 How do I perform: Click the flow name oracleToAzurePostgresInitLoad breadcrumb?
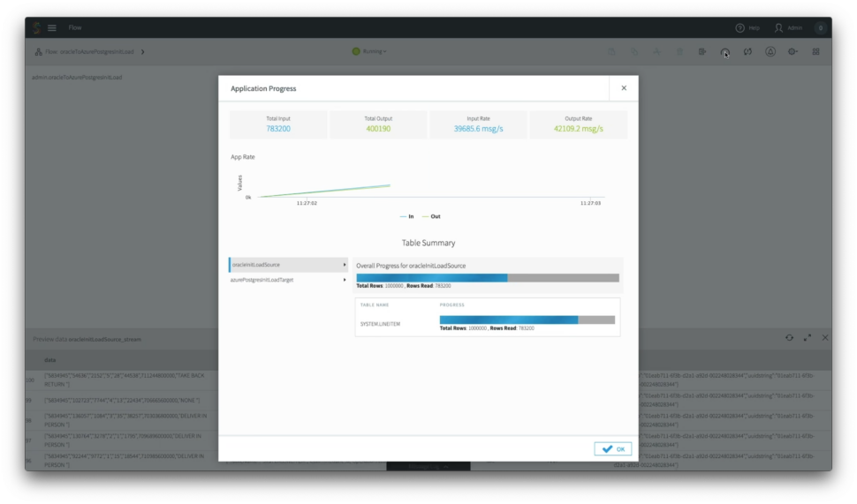(96, 52)
